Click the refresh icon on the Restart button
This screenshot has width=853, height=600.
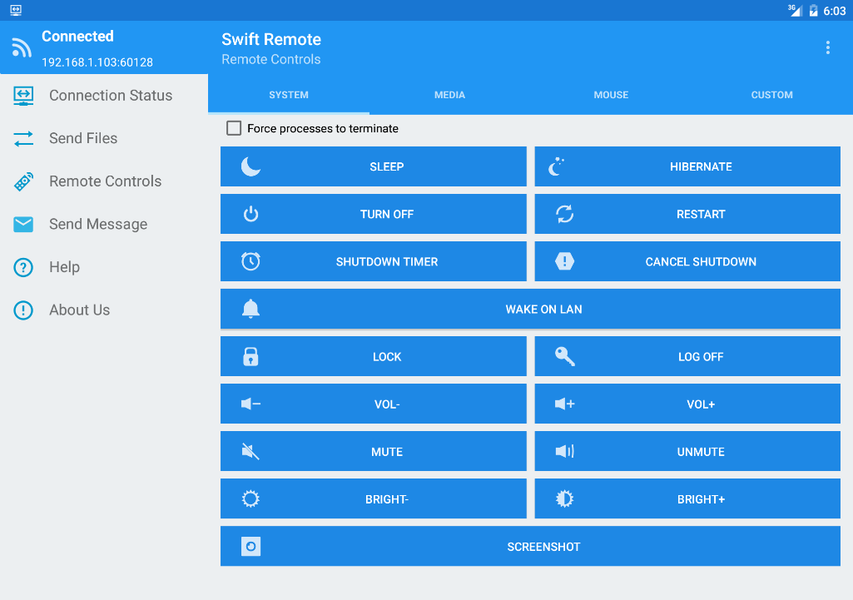564,214
